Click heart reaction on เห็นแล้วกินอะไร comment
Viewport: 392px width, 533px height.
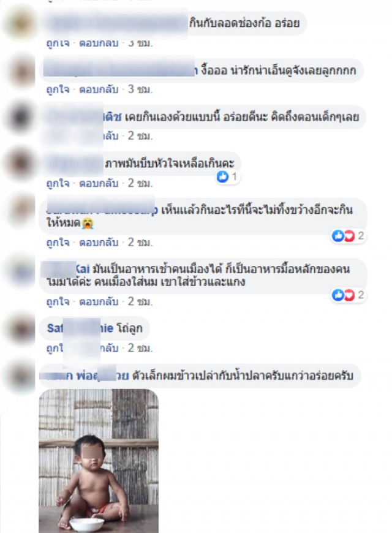pos(349,236)
